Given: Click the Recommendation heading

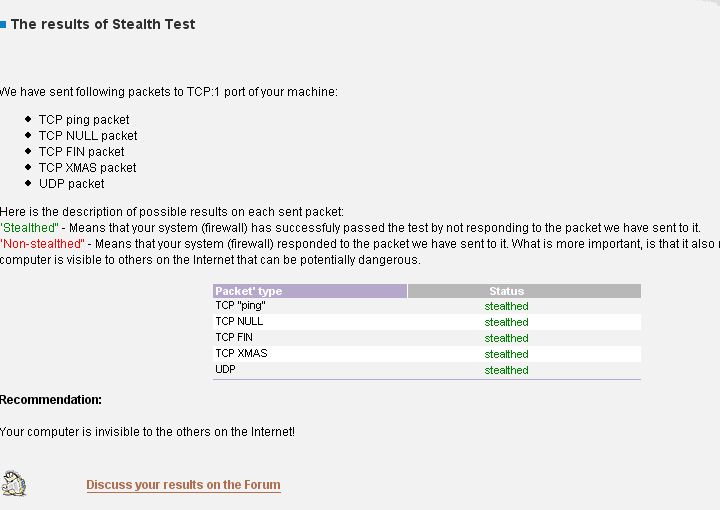Looking at the screenshot, I should (x=51, y=400).
